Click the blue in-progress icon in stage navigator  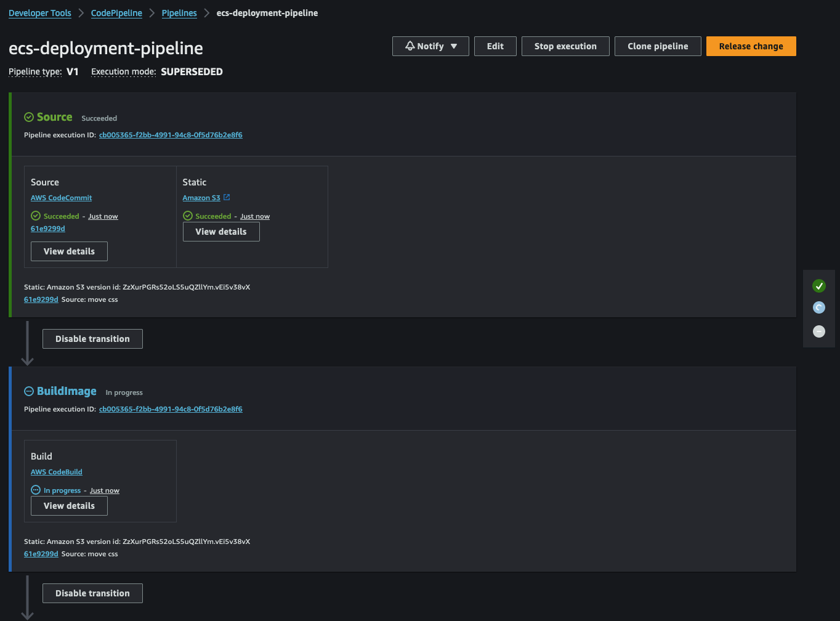818,307
